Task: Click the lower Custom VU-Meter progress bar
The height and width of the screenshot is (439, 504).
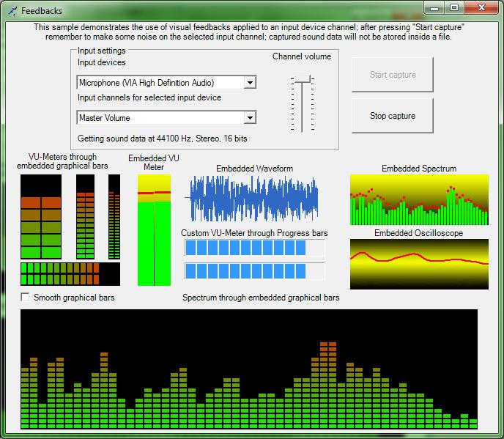Action: point(253,271)
